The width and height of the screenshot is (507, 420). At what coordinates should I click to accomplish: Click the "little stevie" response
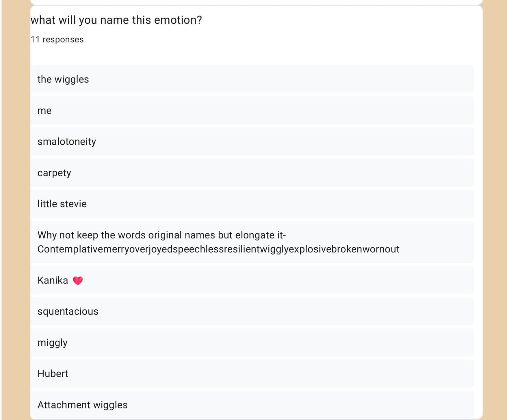[62, 204]
